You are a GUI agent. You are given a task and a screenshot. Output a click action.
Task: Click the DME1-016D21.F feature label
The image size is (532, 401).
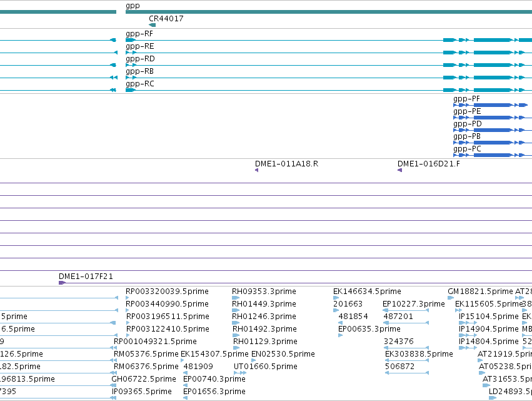[x=429, y=164]
